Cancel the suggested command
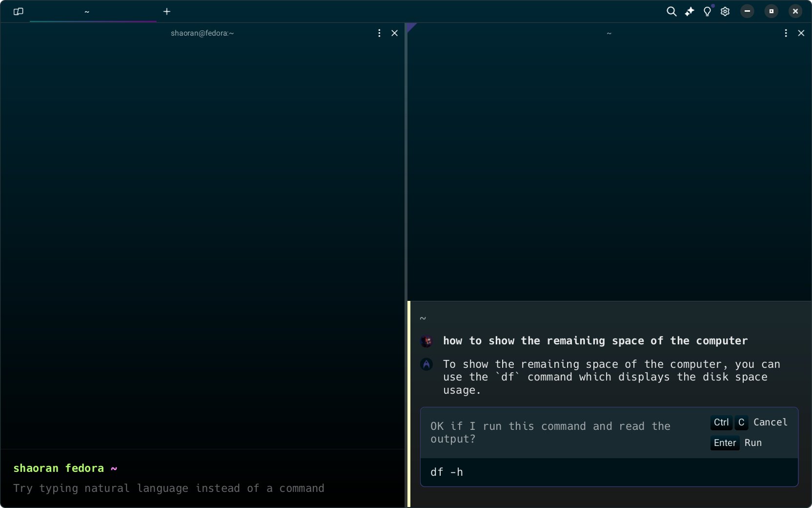 770,423
